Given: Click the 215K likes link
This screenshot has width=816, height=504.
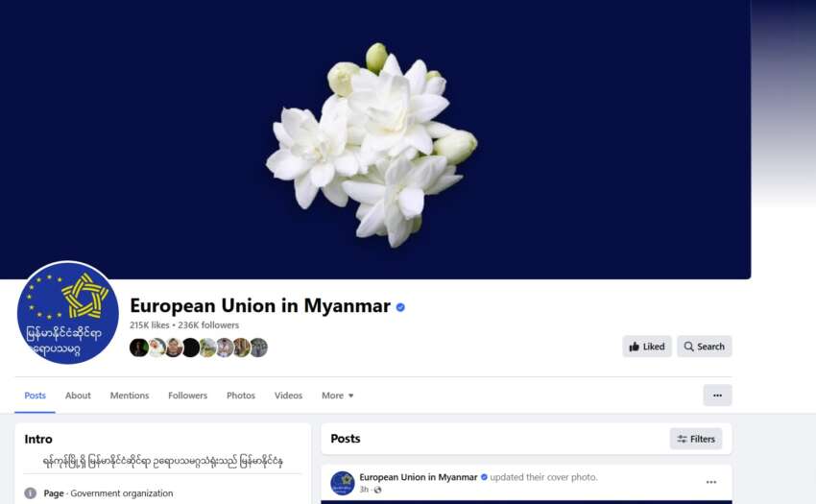Looking at the screenshot, I should (x=150, y=324).
